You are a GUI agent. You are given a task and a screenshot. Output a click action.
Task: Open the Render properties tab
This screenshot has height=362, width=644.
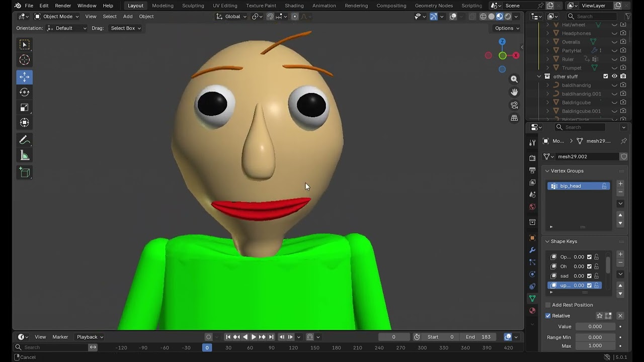tap(532, 158)
